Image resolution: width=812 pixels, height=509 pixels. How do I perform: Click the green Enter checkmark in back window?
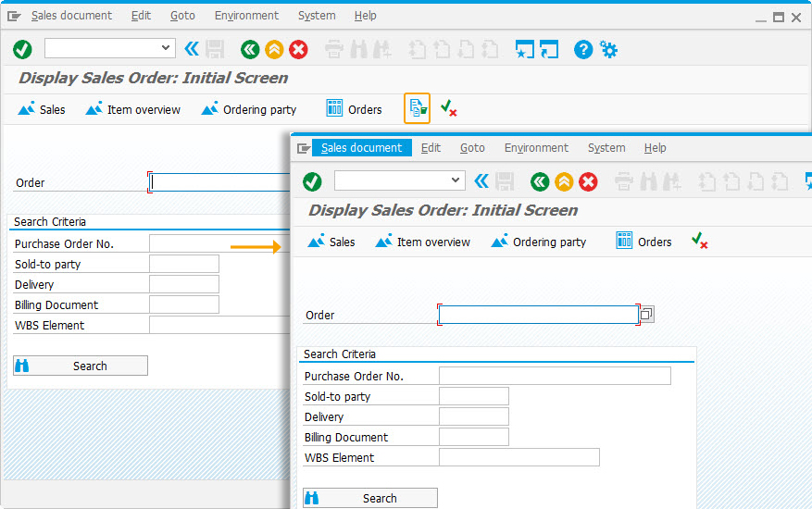coord(22,50)
